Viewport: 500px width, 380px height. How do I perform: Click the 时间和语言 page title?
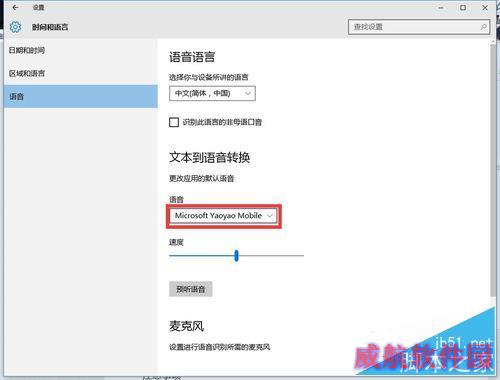click(50, 27)
